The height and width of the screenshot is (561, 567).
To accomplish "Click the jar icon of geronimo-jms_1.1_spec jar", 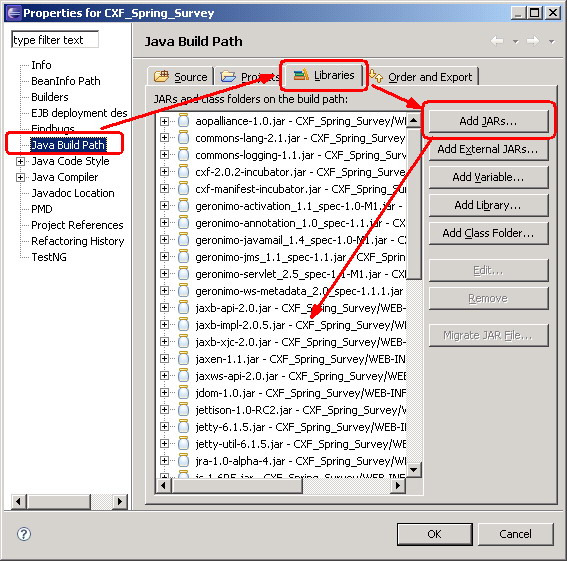I will point(183,257).
